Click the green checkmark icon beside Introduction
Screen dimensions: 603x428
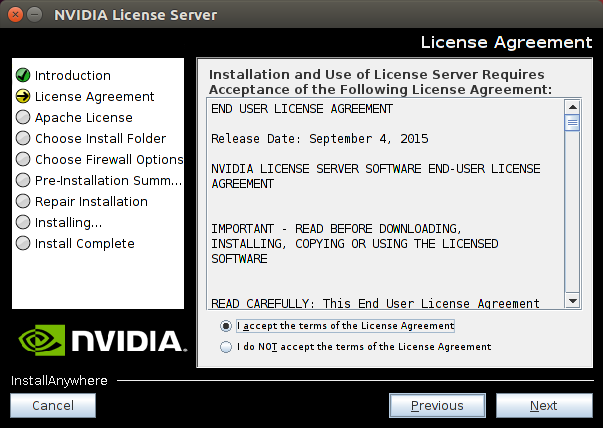pyautogui.click(x=22, y=76)
